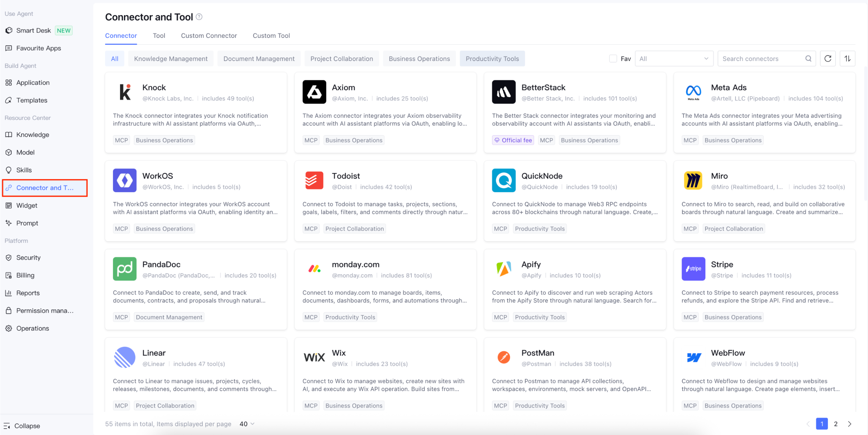Viewport: 868px width, 435px height.
Task: Filter by Productivity Tools category
Action: [492, 59]
